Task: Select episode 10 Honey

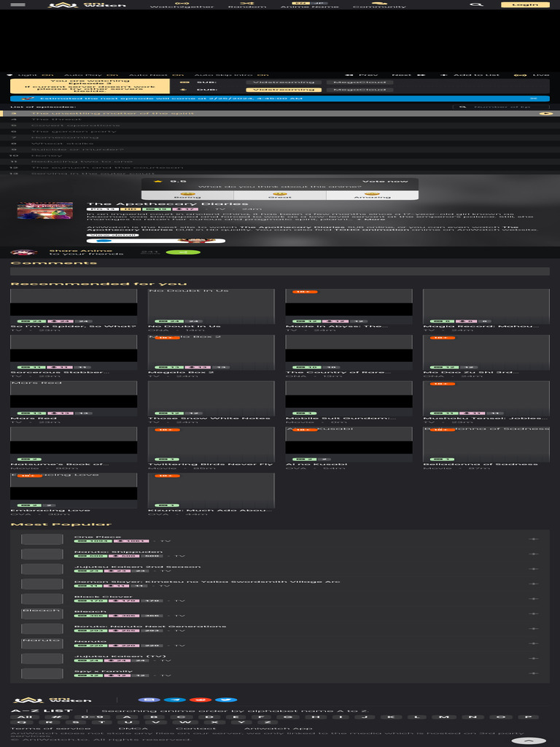Action: 280,155
